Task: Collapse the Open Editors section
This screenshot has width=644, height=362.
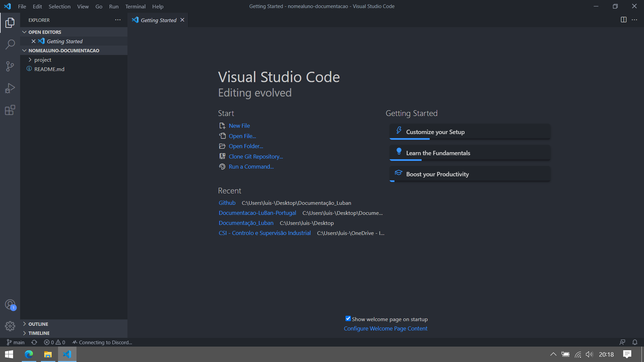Action: tap(74, 32)
